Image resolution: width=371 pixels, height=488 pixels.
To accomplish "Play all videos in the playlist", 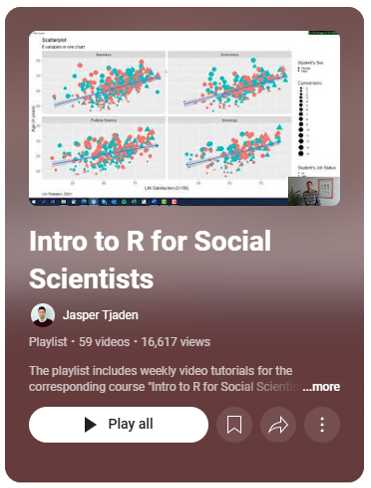I will [x=119, y=425].
